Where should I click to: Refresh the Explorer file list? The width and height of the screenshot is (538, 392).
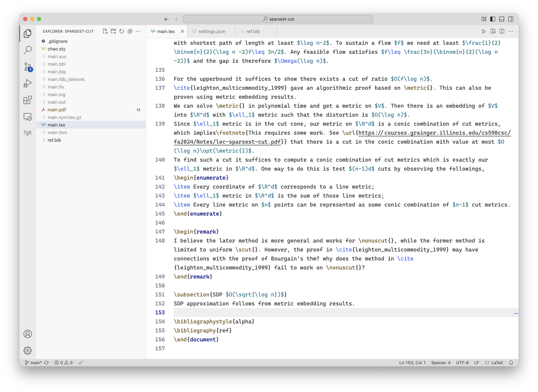tap(122, 31)
